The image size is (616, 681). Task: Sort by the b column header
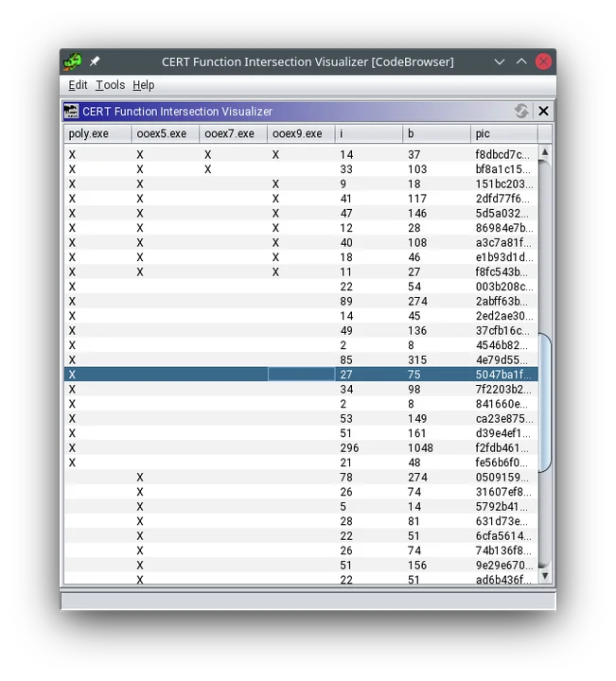click(436, 133)
